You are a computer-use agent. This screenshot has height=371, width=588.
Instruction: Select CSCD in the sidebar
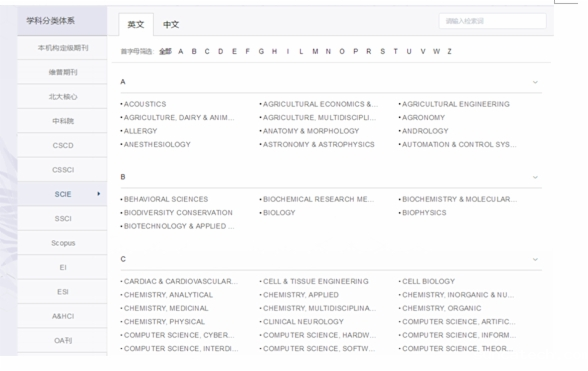pos(63,146)
